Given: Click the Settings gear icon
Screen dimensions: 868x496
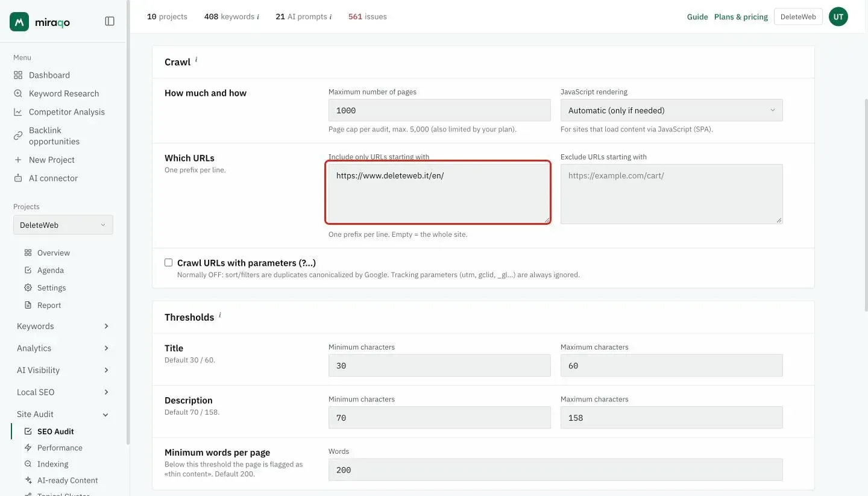Looking at the screenshot, I should (x=28, y=287).
